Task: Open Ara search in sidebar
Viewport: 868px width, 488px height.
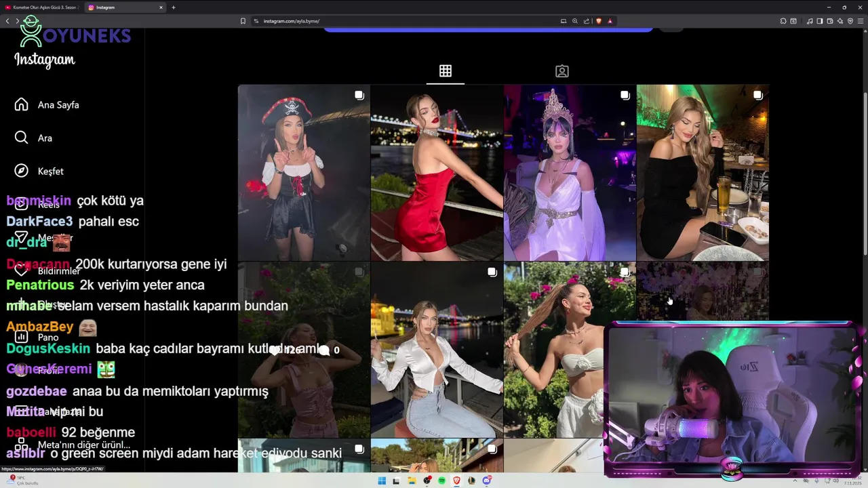Action: pos(34,138)
